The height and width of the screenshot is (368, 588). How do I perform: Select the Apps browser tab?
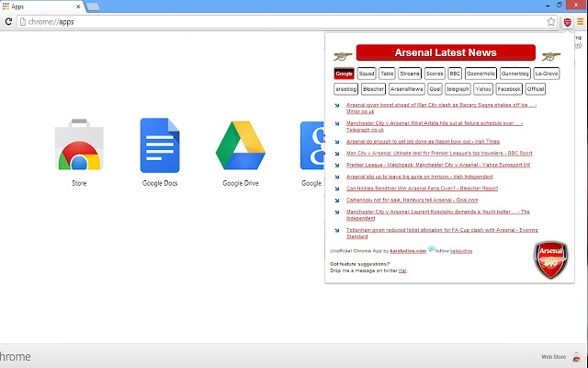tap(42, 6)
